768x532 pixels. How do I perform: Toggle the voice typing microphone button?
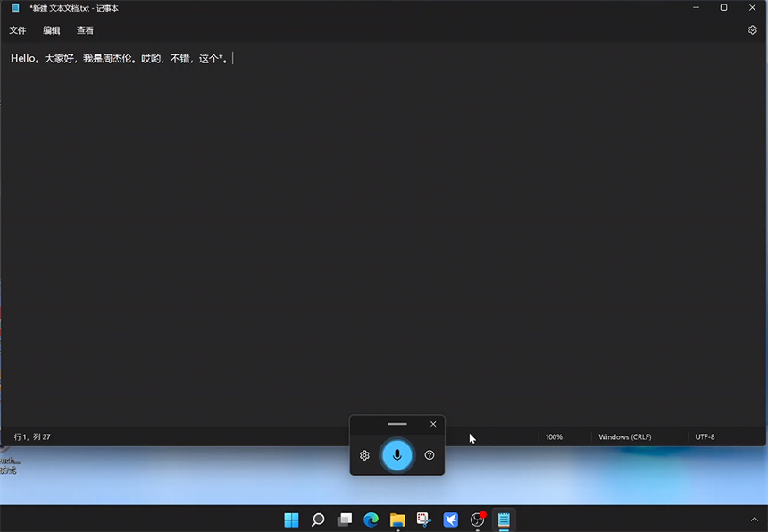(397, 455)
